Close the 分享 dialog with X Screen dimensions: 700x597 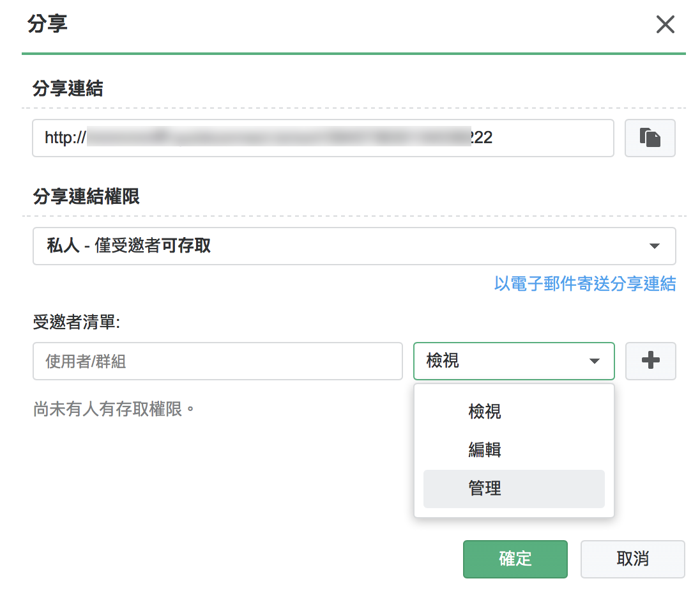click(665, 25)
